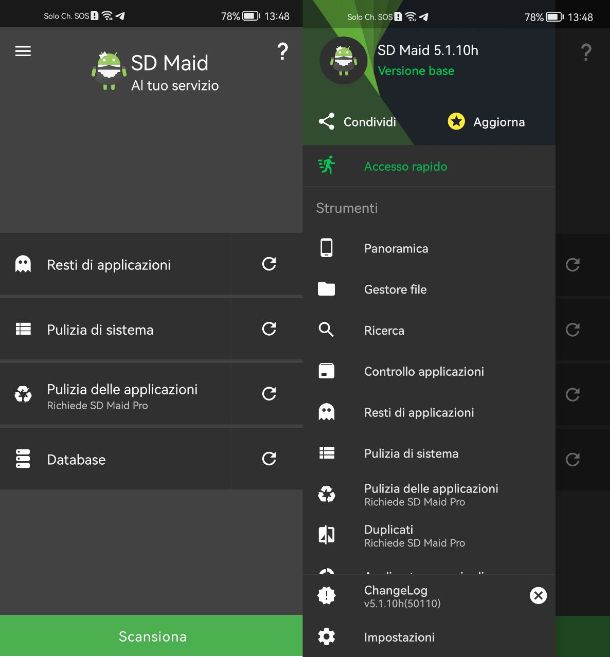This screenshot has height=657, width=610.
Task: Refresh Database in left screen
Action: point(269,459)
